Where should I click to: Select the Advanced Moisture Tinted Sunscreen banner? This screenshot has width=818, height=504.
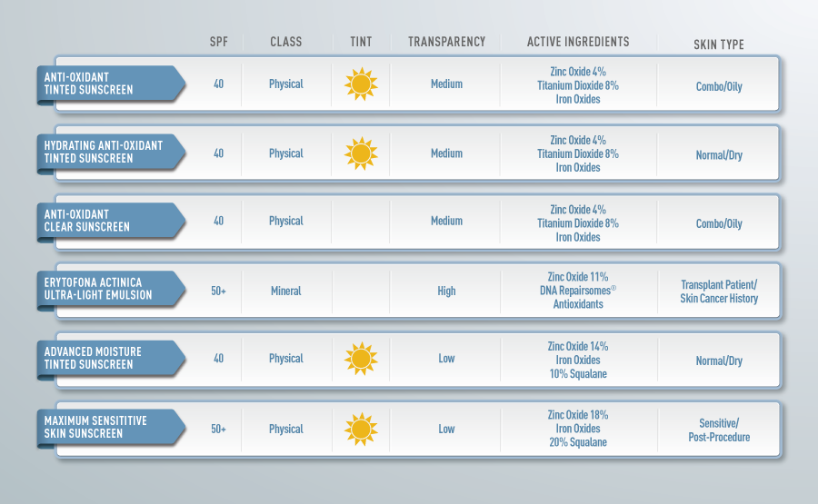(x=111, y=358)
